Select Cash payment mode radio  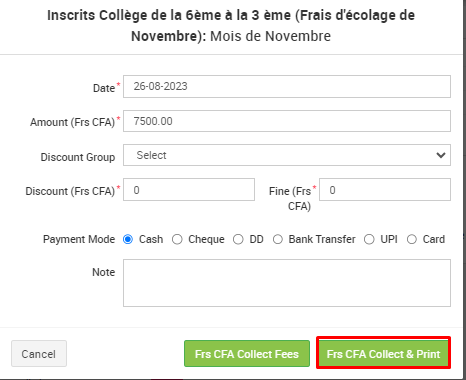128,239
